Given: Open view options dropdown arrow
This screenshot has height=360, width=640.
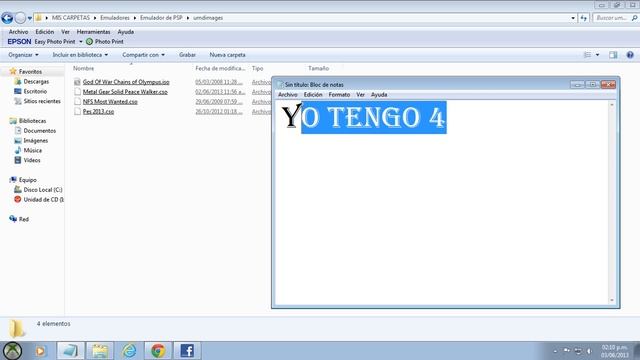Looking at the screenshot, I should (597, 55).
